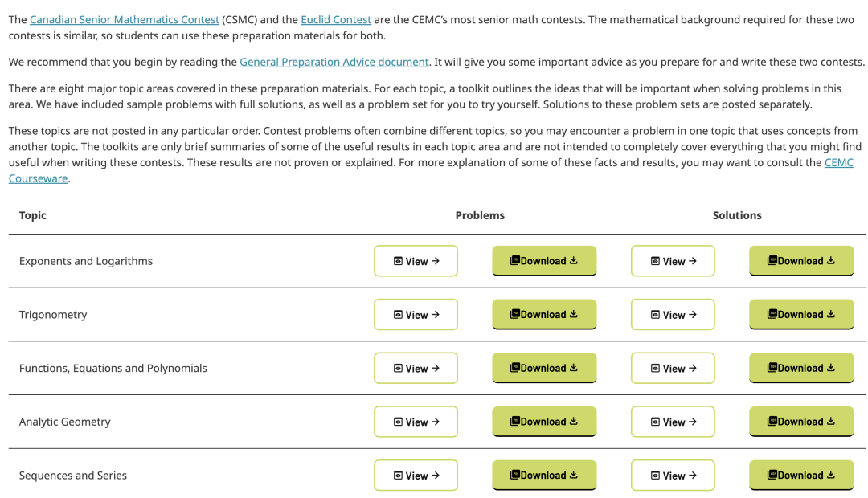Viewport: 868px width, 498px height.
Task: Download Exponents and Logarithms solutions file
Action: click(x=801, y=261)
